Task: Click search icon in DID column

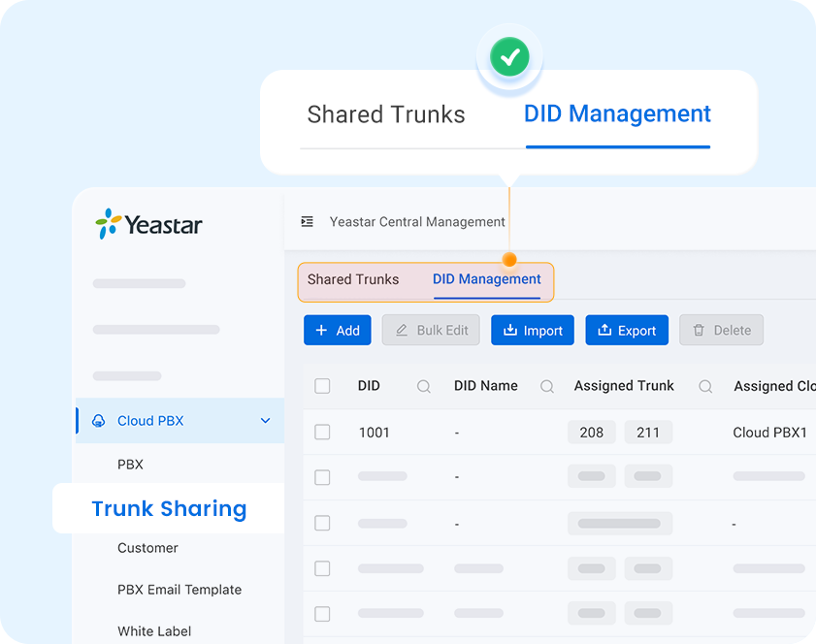Action: click(424, 386)
